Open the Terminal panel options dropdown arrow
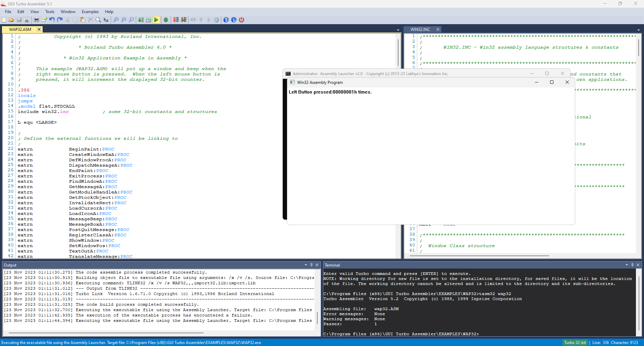 (627, 265)
